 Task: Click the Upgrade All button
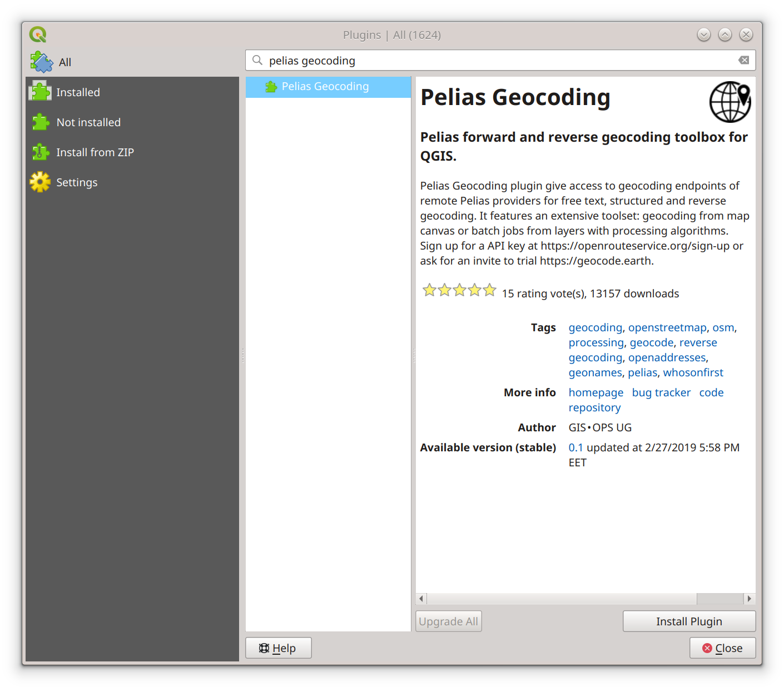[x=448, y=621]
